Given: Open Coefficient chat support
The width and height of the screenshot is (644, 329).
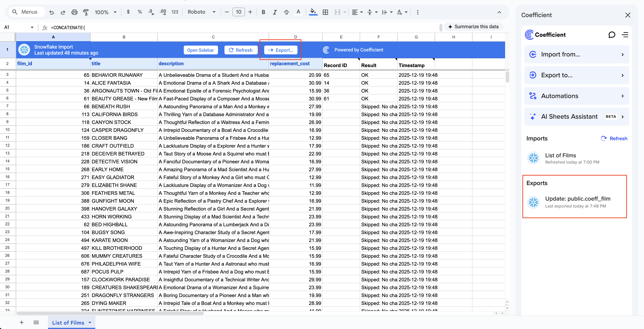Looking at the screenshot, I should (612, 34).
